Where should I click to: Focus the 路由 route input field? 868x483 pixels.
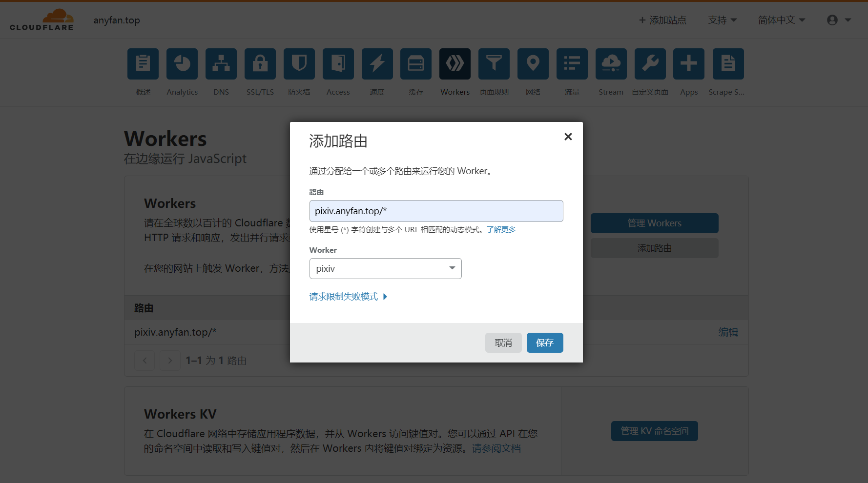coord(436,211)
